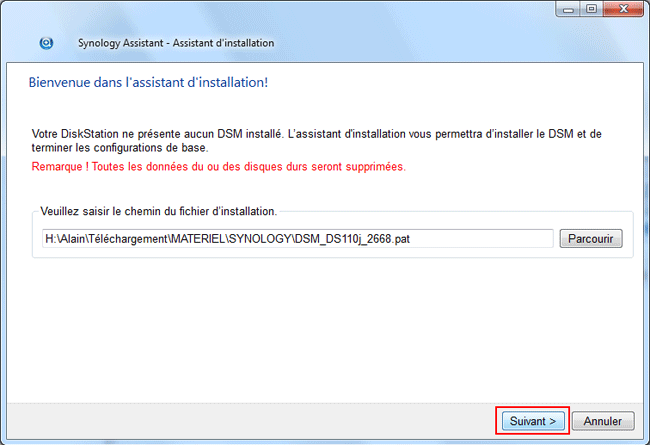This screenshot has height=445, width=650.
Task: Click the 'terminer les configurations de base' line
Action: (x=120, y=148)
